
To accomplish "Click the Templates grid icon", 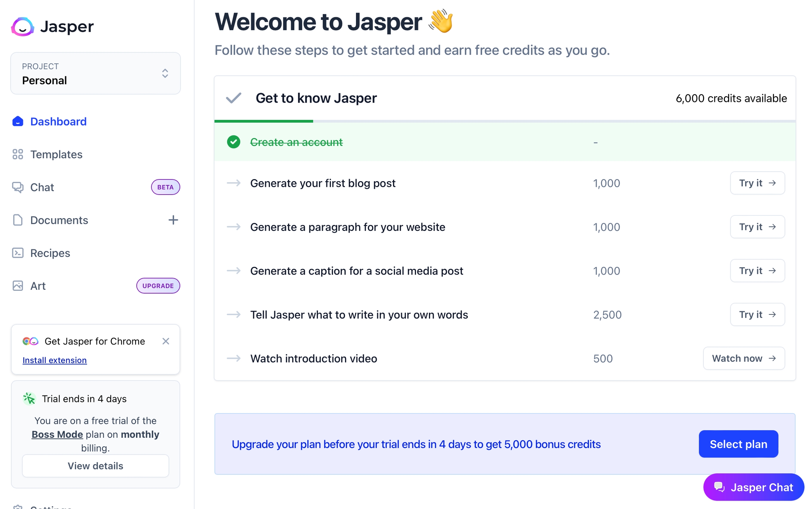I will pos(18,154).
